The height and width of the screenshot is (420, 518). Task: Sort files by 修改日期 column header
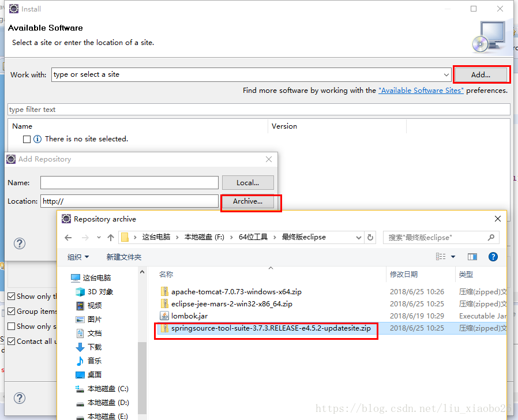[x=404, y=274]
